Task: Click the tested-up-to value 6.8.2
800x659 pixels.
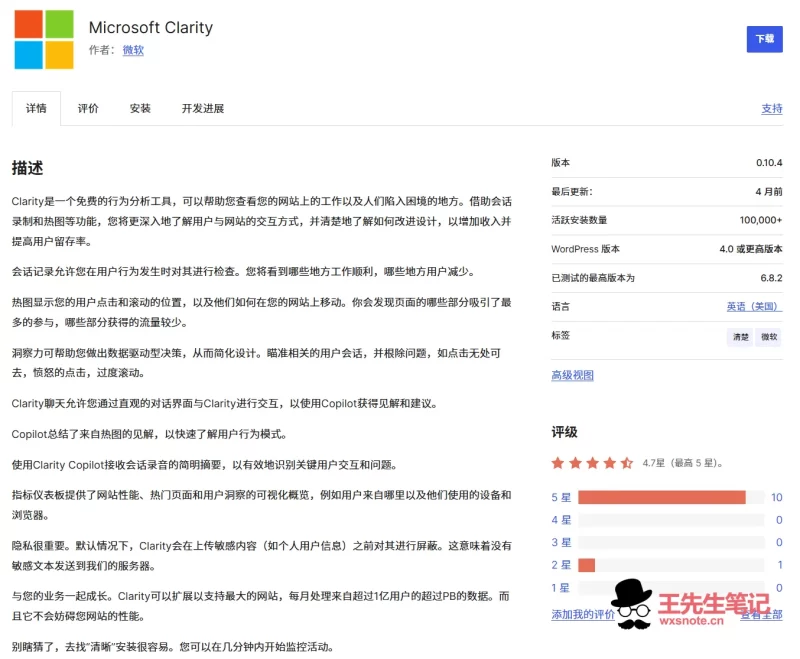Action: click(771, 277)
